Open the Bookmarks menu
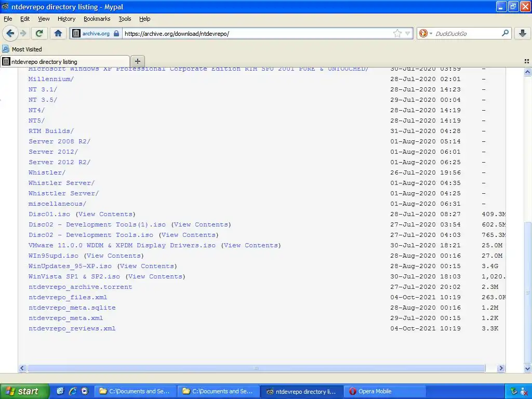532x399 pixels. pos(97,19)
